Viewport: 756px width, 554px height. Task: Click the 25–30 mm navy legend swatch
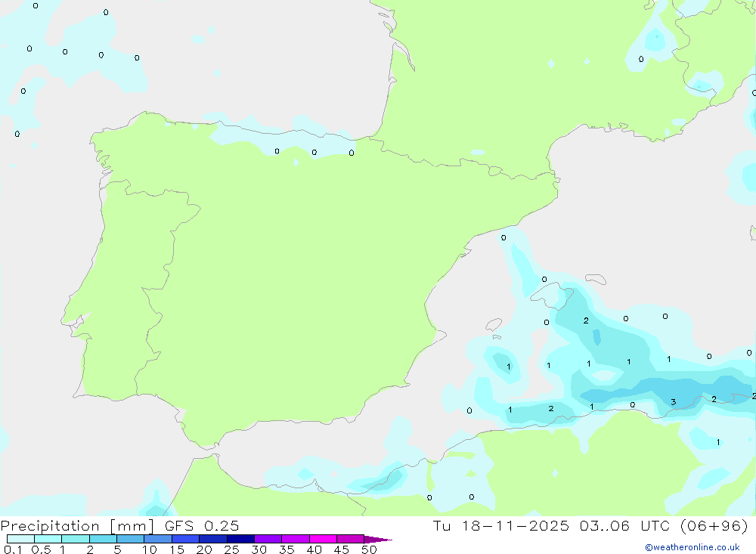240,539
